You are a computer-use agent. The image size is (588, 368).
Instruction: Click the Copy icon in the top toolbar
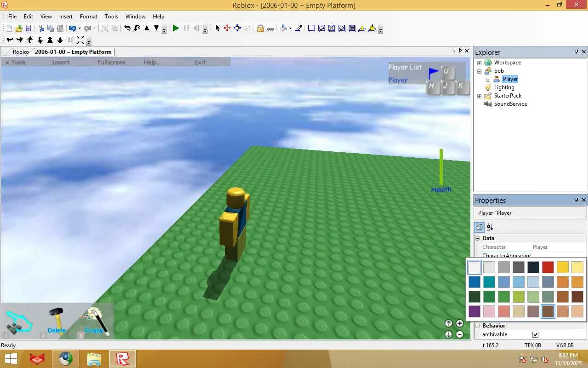(51, 29)
